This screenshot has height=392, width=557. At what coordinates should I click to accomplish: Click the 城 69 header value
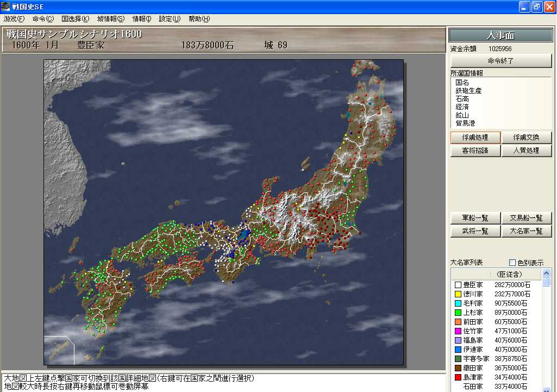pyautogui.click(x=276, y=45)
